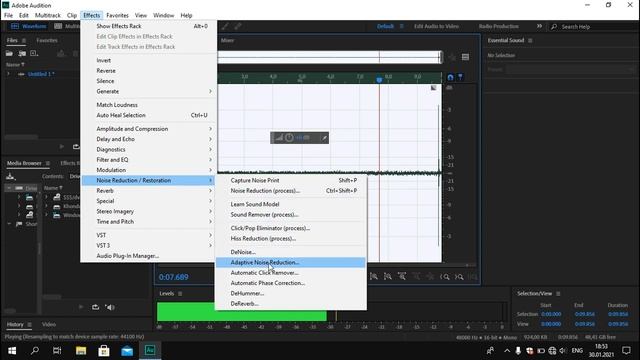The width and height of the screenshot is (640, 360).
Task: Toggle auto-play speaker in Media Browser
Action: 110,307
